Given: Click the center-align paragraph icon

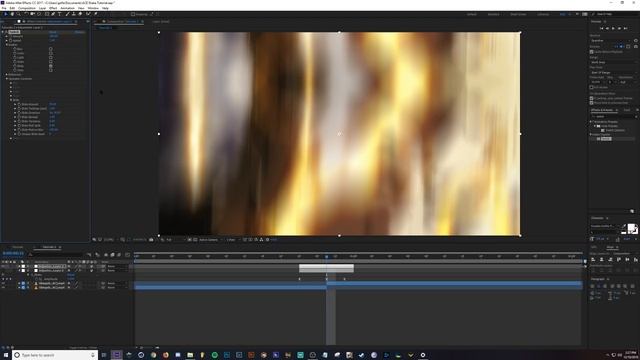Looking at the screenshot, I should click(x=599, y=286).
